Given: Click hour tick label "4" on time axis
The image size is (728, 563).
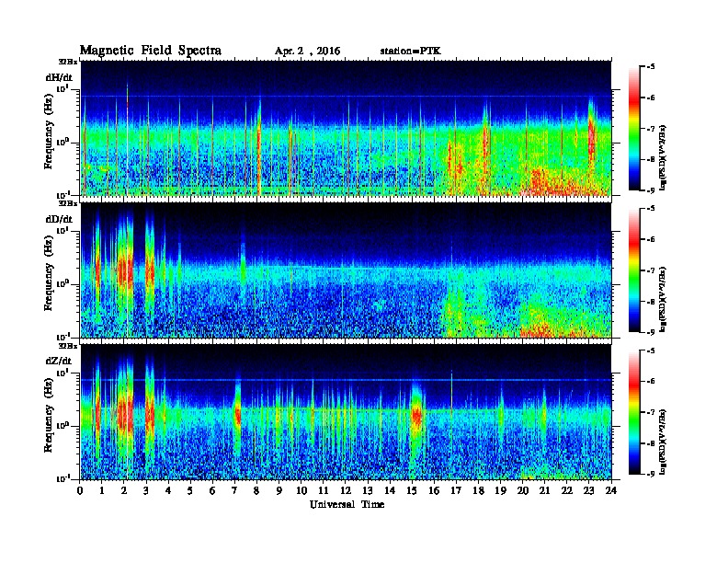Looking at the screenshot, I should click(168, 490).
